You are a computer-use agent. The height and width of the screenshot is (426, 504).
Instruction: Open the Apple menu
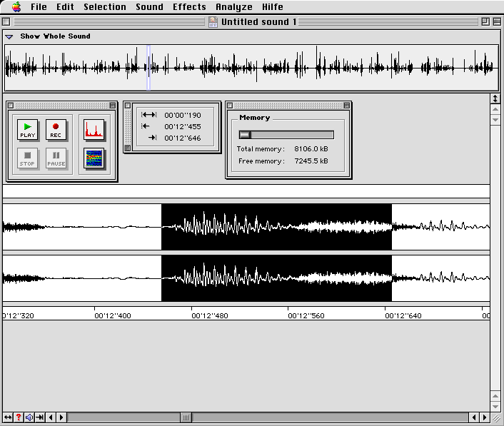[x=16, y=6]
